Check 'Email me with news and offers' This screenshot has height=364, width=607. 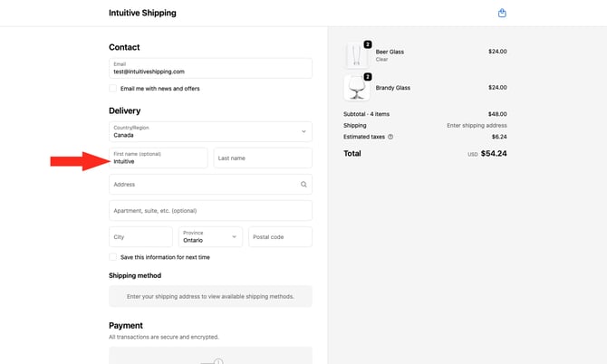[112, 88]
